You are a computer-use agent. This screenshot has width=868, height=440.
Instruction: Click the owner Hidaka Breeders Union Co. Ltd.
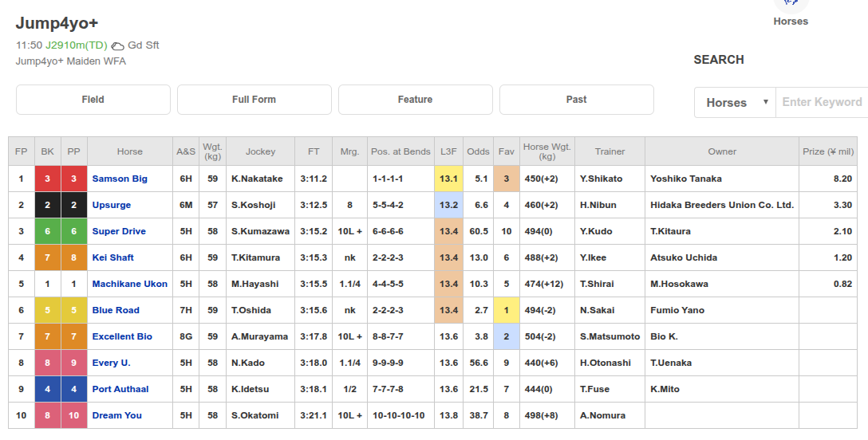(722, 205)
